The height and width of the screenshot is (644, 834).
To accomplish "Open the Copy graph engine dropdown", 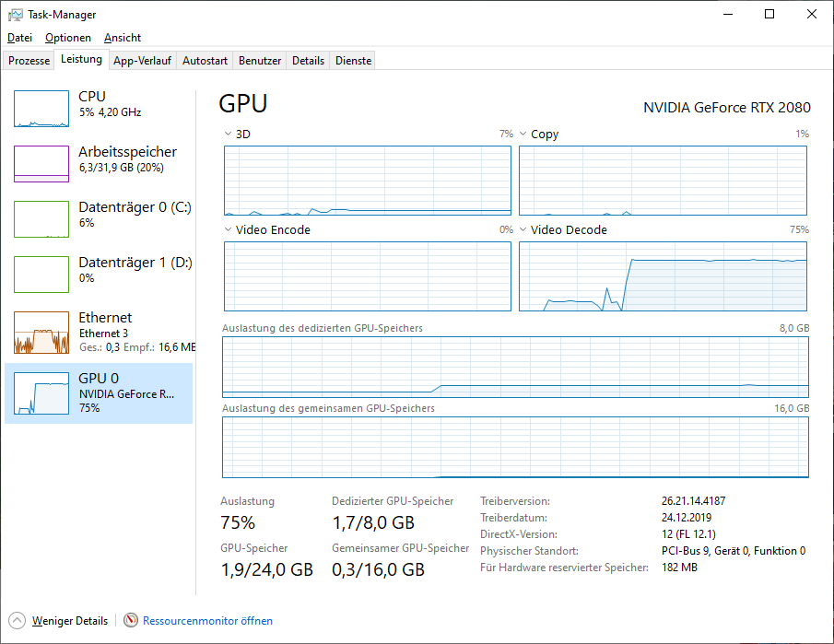I will point(523,135).
